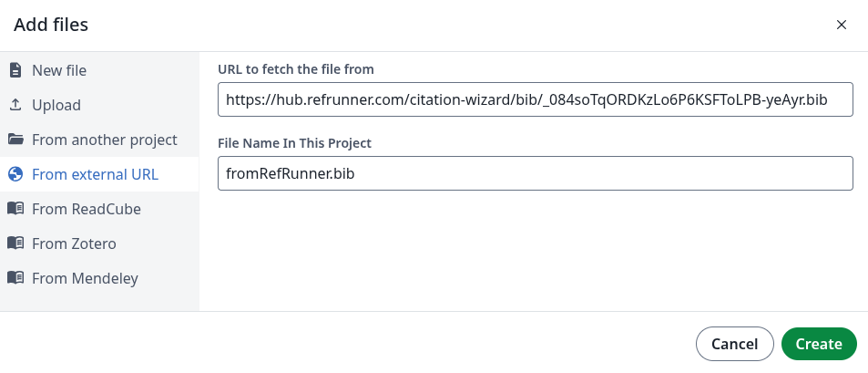
Task: Click the Upload arrow icon
Action: click(15, 105)
